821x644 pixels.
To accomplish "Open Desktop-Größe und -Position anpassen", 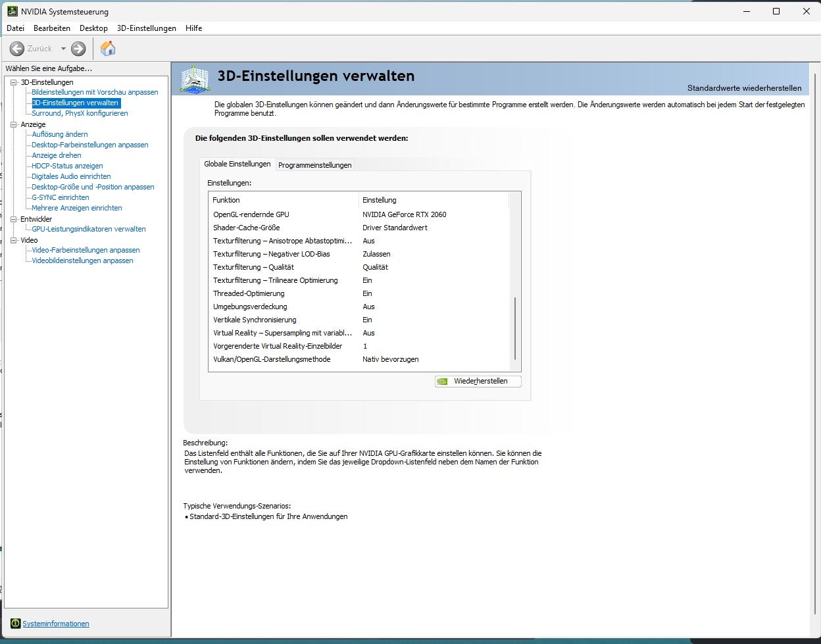I will [x=93, y=187].
